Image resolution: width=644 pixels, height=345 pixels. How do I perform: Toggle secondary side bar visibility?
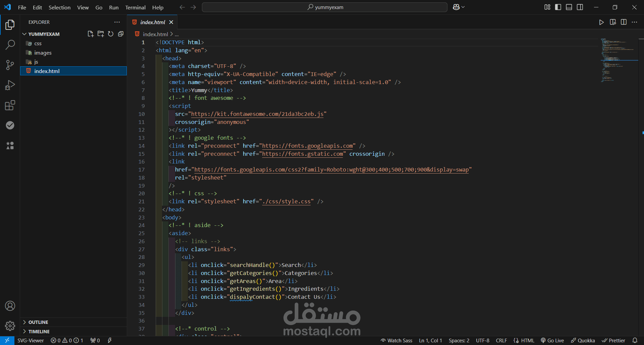(x=580, y=7)
